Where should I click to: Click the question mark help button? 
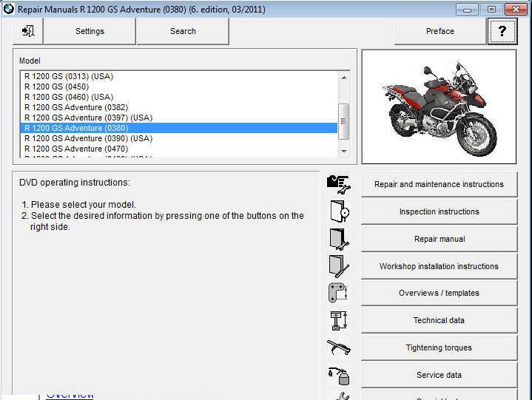click(502, 31)
